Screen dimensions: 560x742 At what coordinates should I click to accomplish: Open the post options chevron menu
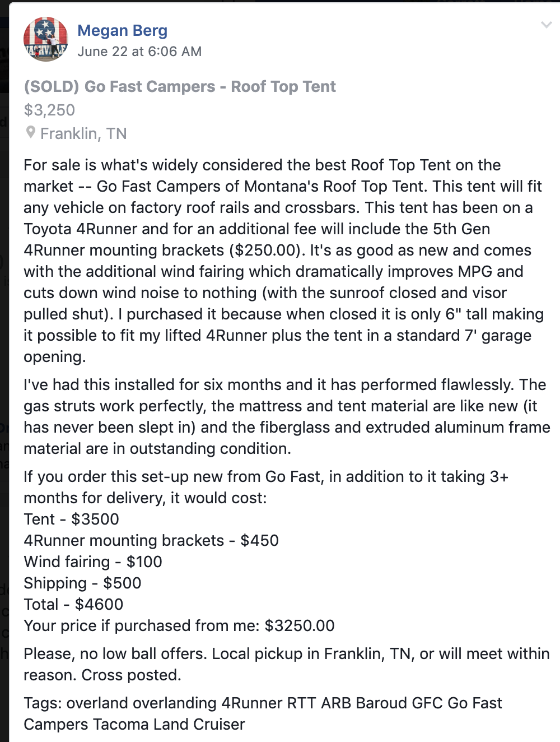click(x=546, y=25)
